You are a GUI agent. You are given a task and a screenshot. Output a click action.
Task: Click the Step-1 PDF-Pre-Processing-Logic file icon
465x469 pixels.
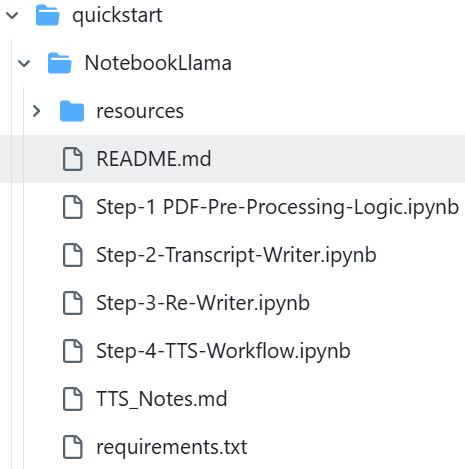tap(73, 207)
